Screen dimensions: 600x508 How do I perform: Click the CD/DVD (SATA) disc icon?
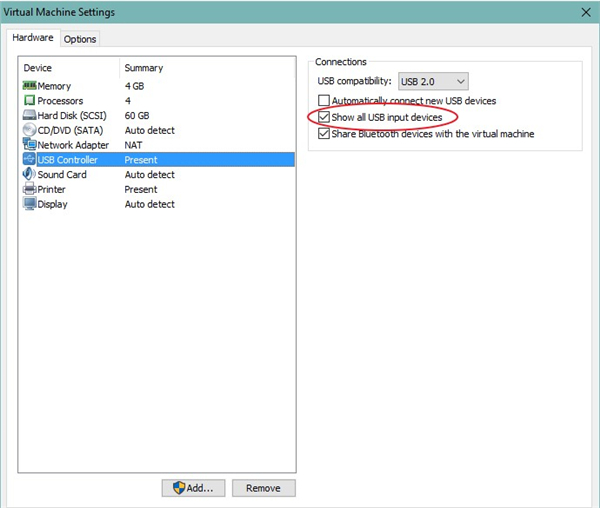point(29,131)
